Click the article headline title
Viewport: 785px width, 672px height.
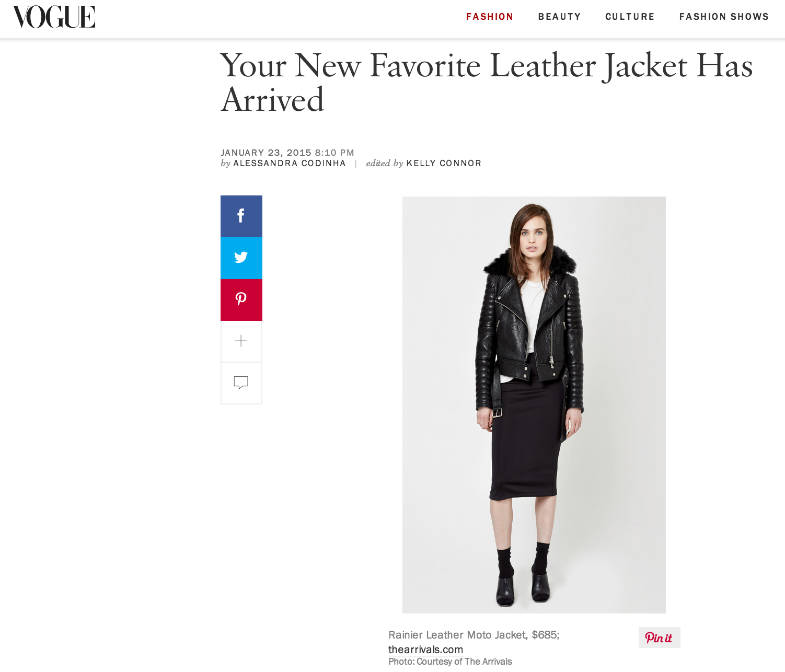486,83
